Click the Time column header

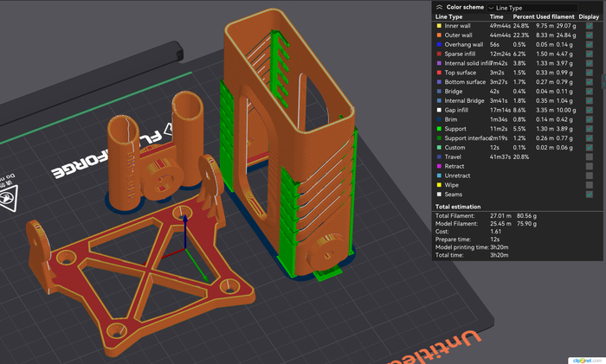click(x=496, y=16)
